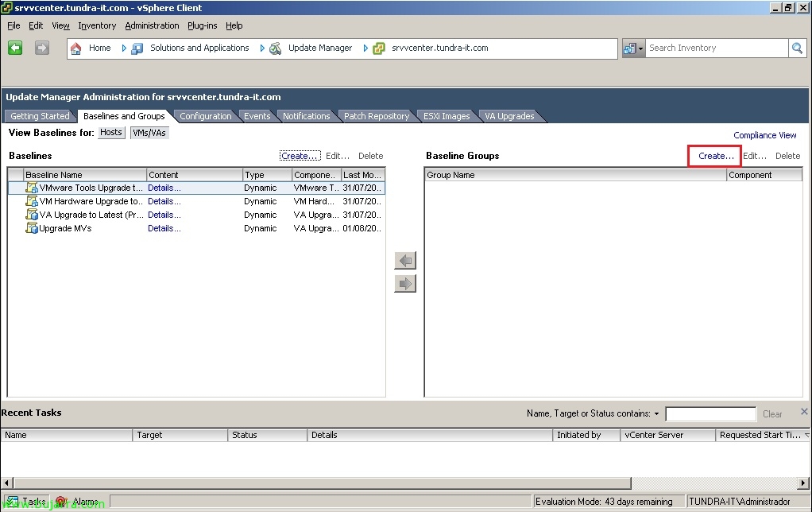Click the Search Inventory input field
Viewport: 812px width, 512px height.
(x=716, y=48)
